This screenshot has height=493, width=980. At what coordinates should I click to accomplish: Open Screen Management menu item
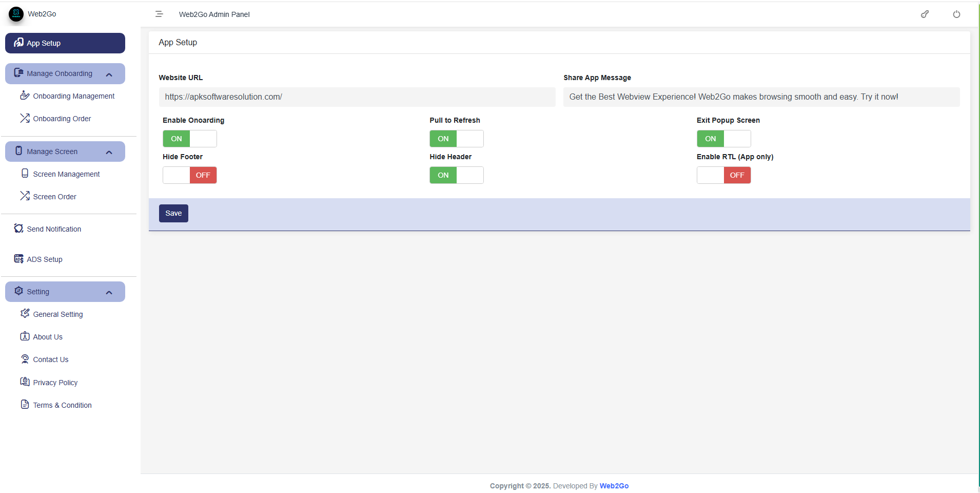click(x=66, y=174)
